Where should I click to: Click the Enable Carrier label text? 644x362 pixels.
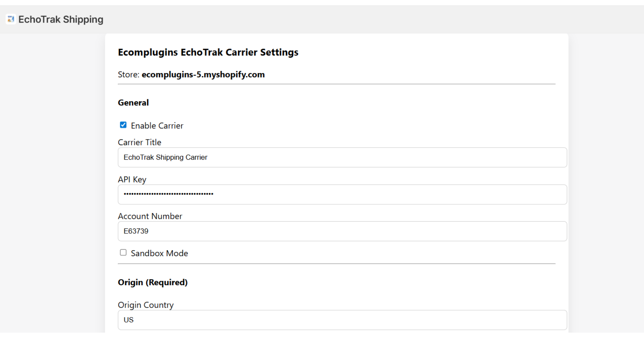[x=157, y=126]
